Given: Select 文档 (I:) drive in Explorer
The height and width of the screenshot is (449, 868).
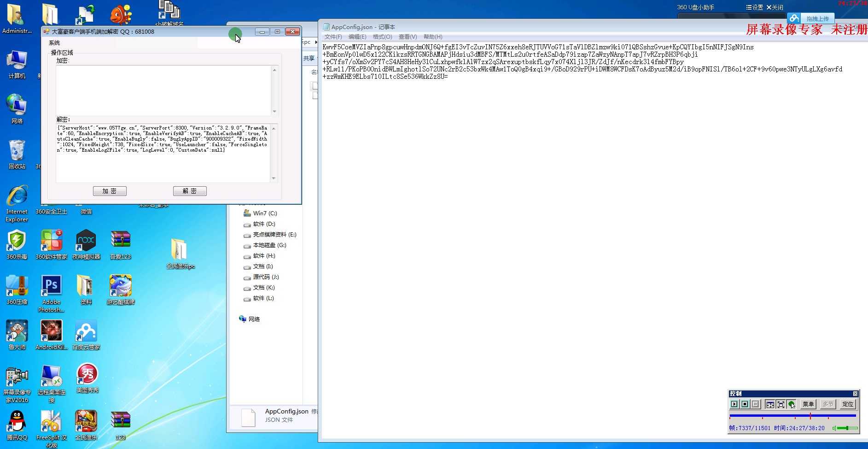Looking at the screenshot, I should tap(258, 266).
